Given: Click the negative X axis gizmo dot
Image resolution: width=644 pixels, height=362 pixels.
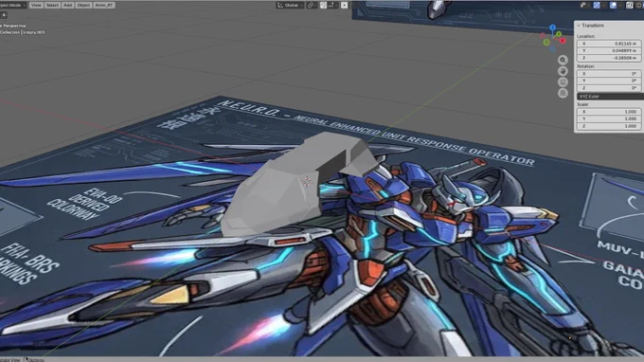Looking at the screenshot, I should coord(543,36).
